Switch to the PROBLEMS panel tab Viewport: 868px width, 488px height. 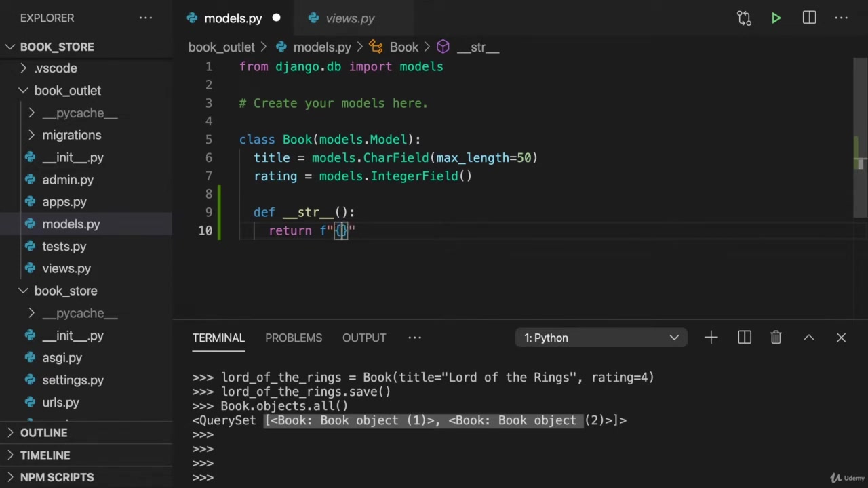(x=293, y=338)
